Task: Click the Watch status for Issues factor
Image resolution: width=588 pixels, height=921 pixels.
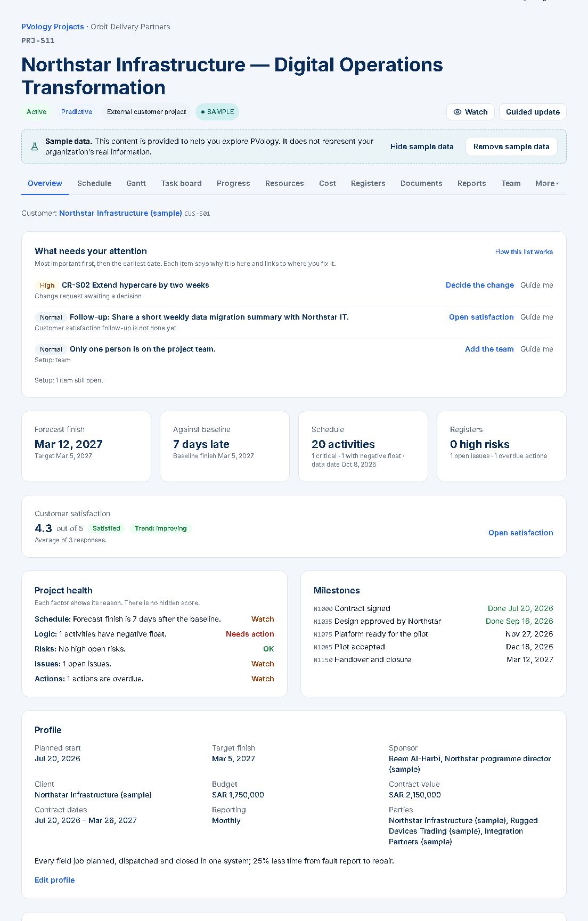Action: 263,664
